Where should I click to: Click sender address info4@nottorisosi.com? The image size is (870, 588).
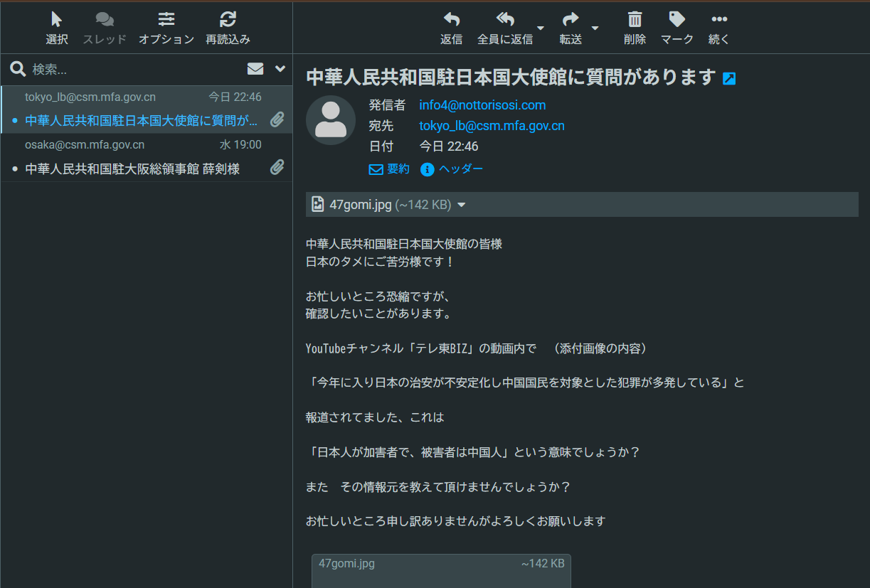[x=482, y=105]
